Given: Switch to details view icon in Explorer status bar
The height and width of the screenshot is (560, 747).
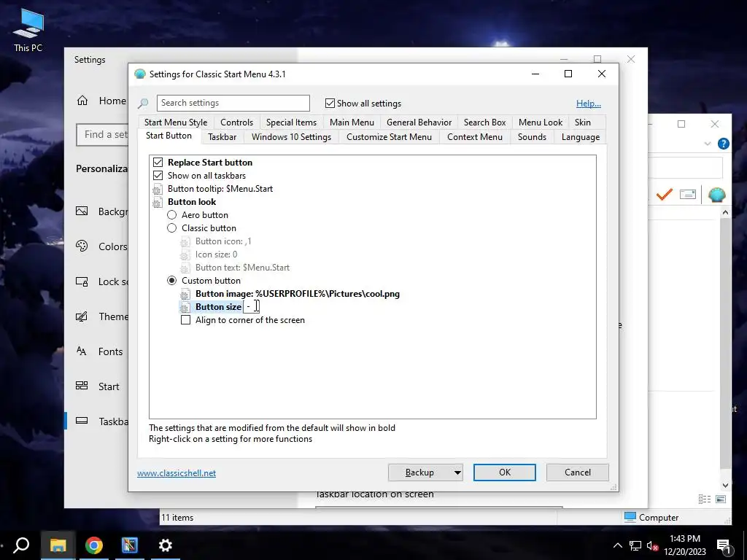Looking at the screenshot, I should (704, 499).
